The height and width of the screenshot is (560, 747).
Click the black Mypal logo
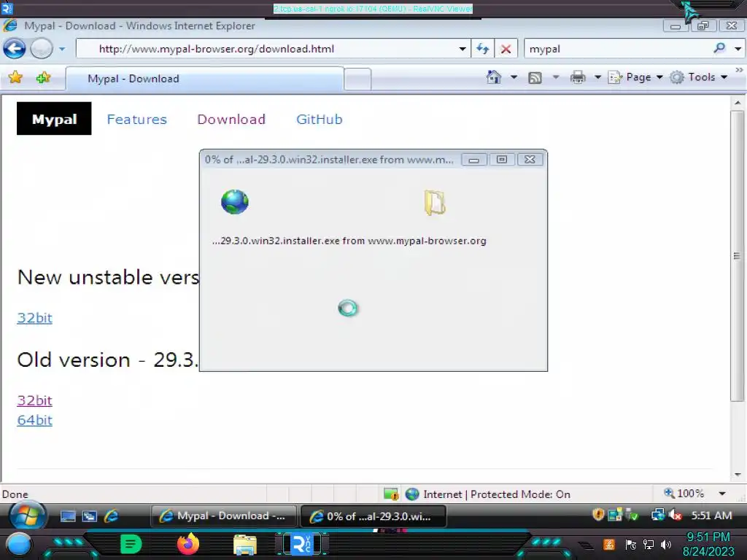pyautogui.click(x=54, y=119)
